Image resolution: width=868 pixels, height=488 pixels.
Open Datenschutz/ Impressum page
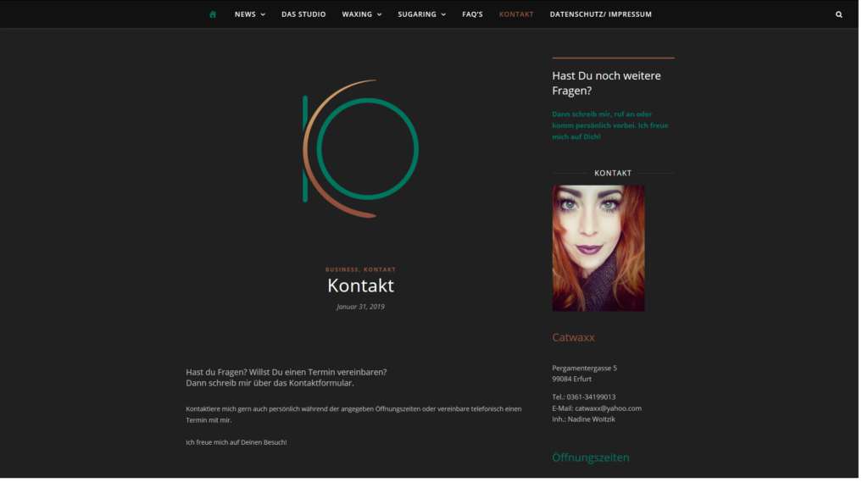pyautogui.click(x=600, y=14)
